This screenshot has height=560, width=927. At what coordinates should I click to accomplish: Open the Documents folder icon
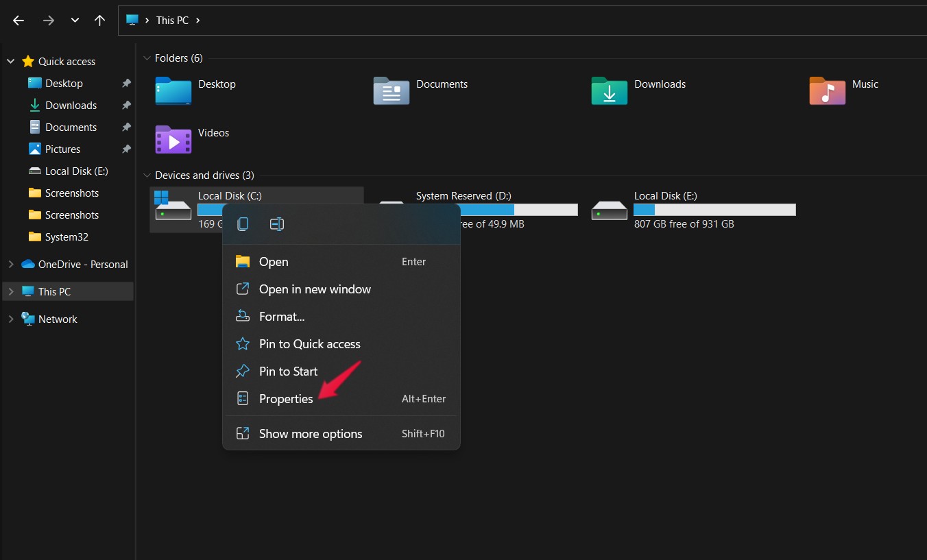tap(391, 91)
